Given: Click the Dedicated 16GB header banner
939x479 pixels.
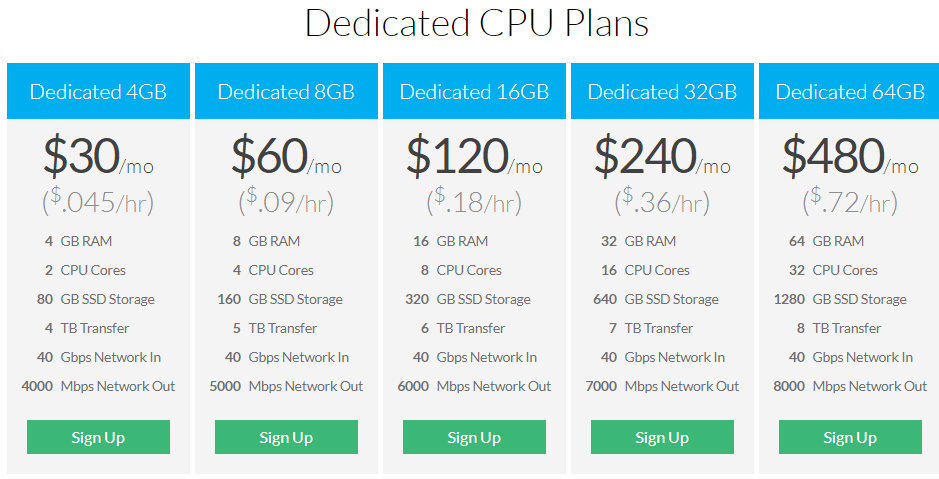Looking at the screenshot, I should tap(474, 92).
